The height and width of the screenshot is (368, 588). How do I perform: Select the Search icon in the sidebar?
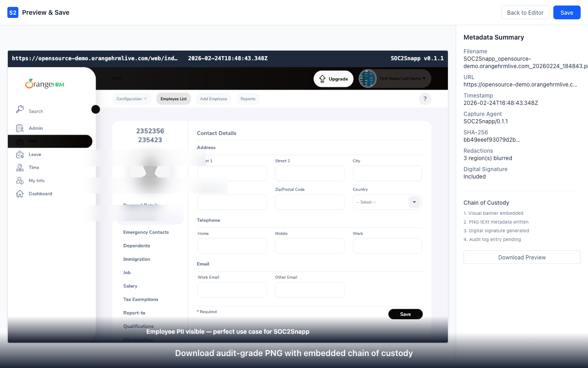click(x=20, y=110)
